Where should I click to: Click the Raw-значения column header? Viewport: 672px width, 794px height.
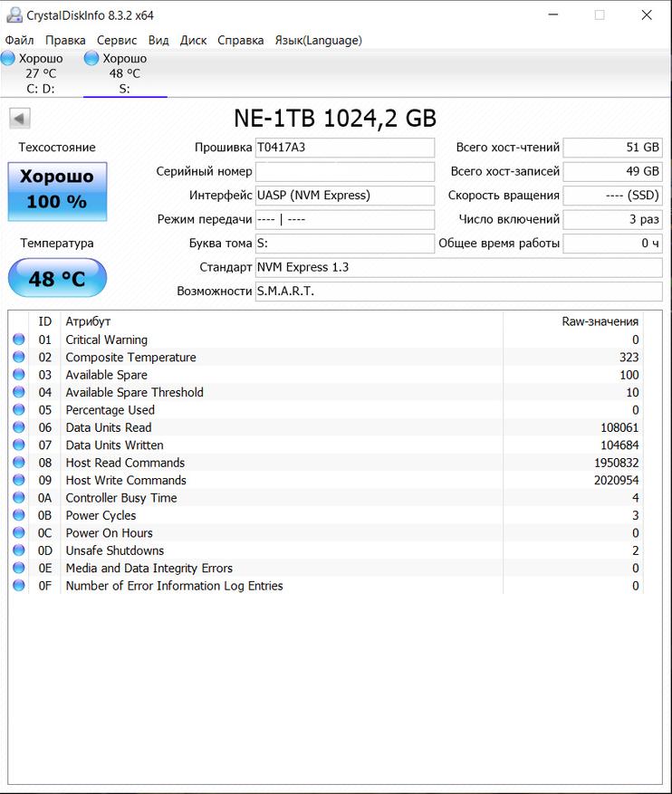(573, 321)
